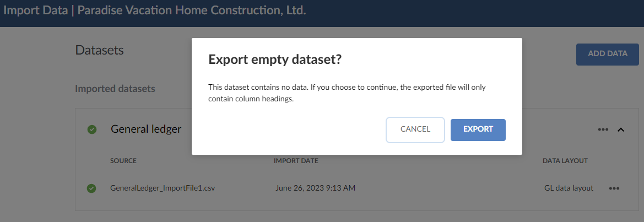Click the dialog message about column headings
Screen dimensions: 644x222
pos(347,93)
